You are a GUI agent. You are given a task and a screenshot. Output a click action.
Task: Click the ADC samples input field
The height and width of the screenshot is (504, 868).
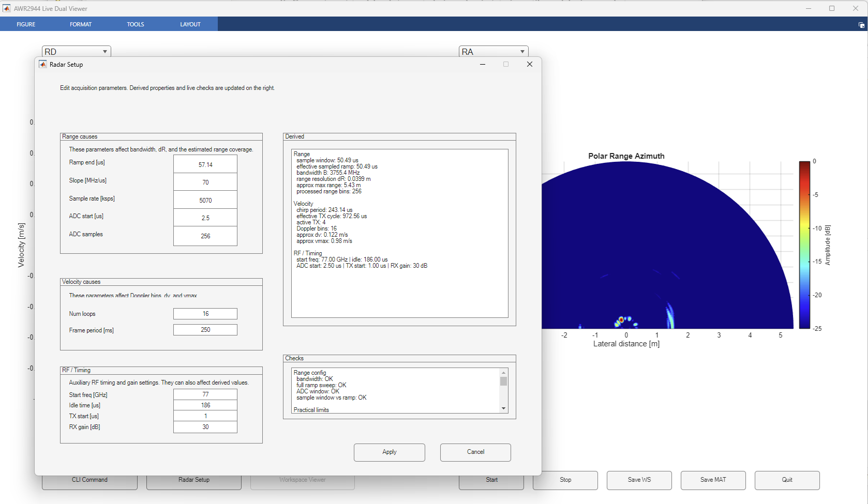(205, 236)
